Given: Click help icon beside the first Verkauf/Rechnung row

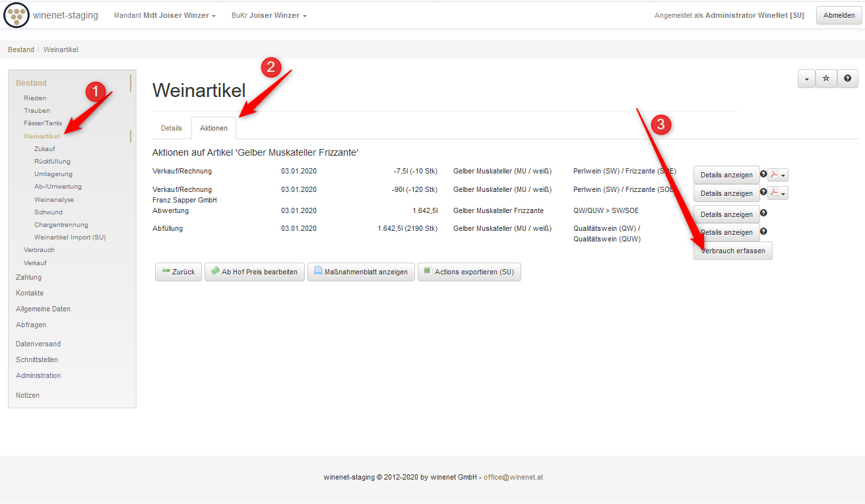Looking at the screenshot, I should [x=763, y=174].
